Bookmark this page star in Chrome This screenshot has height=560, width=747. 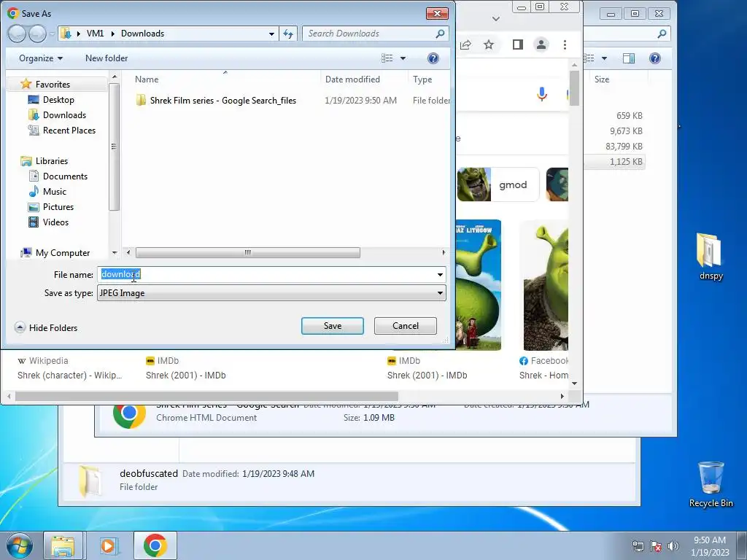point(489,44)
